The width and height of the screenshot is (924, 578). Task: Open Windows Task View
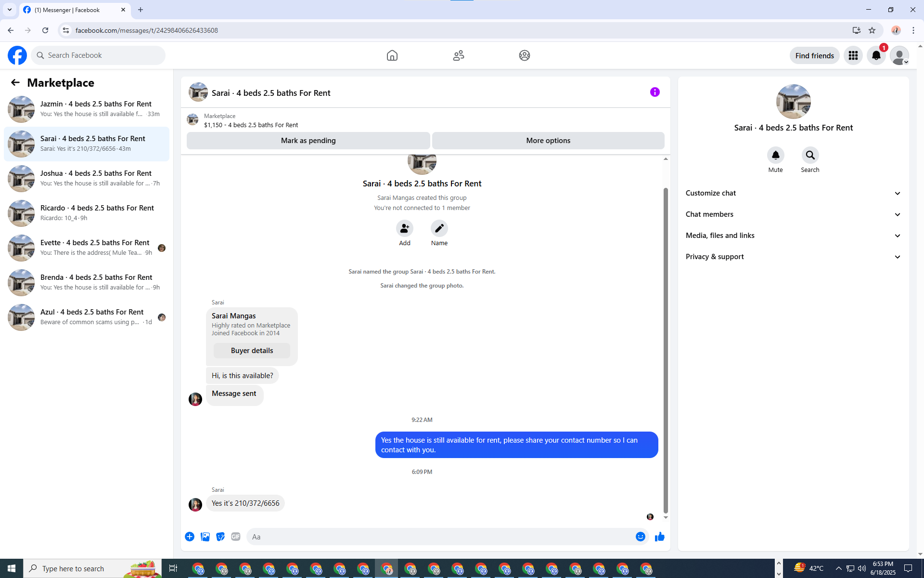tap(173, 568)
